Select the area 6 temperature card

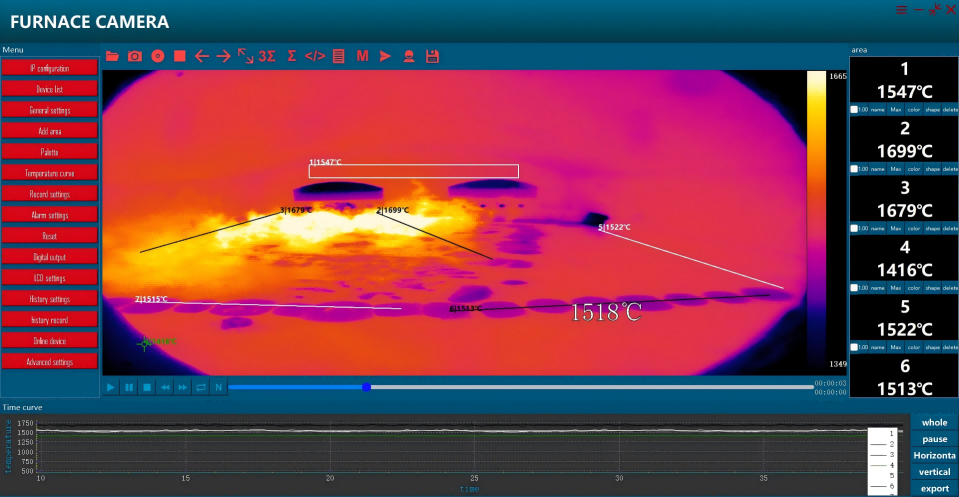tap(904, 377)
